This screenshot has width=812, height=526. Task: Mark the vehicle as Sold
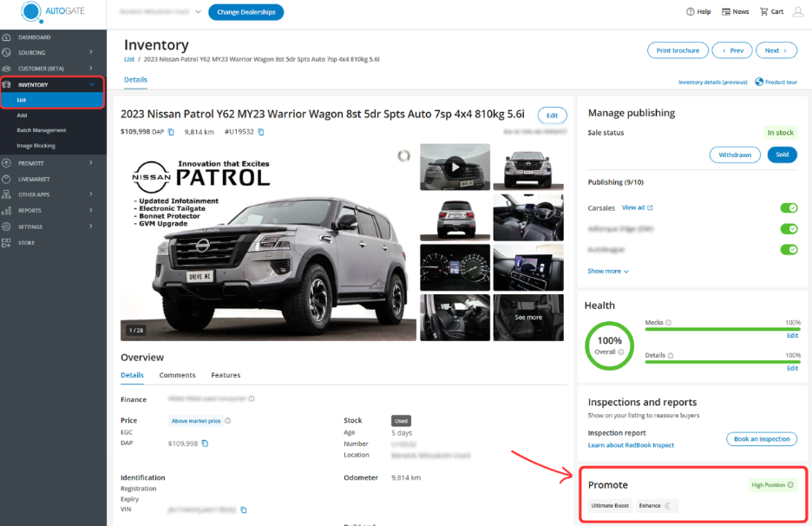782,155
